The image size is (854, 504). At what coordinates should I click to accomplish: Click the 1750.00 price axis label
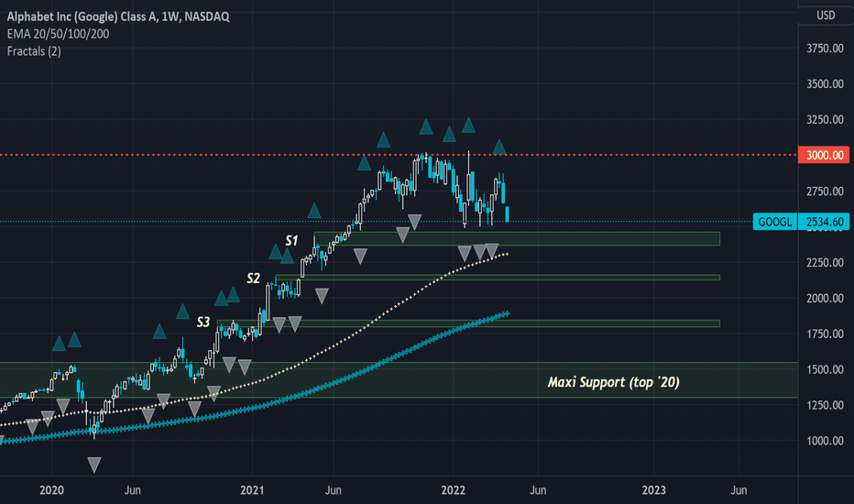[x=825, y=334]
